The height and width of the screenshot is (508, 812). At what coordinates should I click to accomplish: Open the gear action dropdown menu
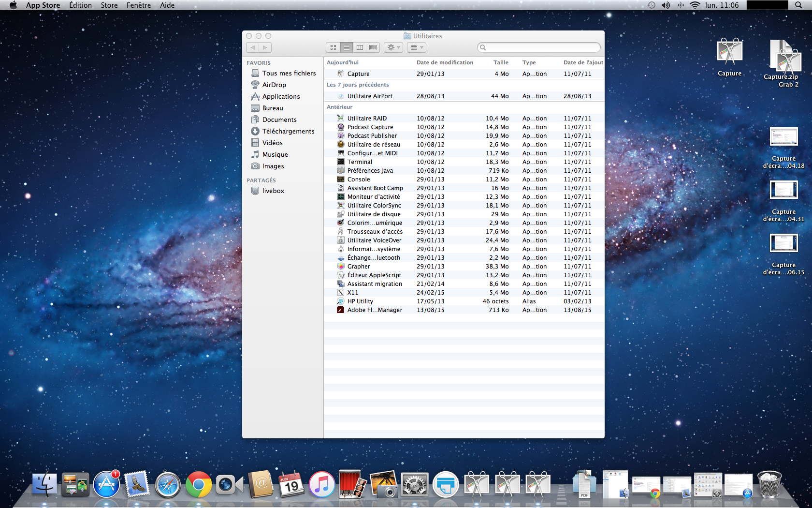click(x=394, y=47)
